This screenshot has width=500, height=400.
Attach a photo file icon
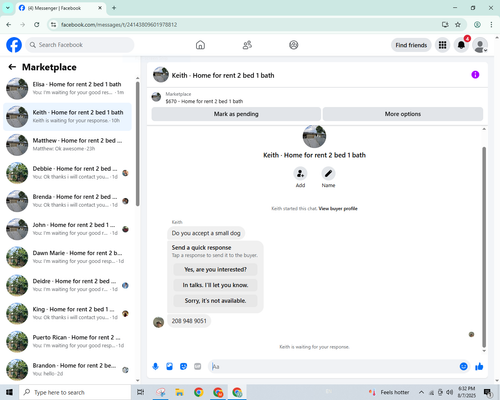tap(169, 367)
